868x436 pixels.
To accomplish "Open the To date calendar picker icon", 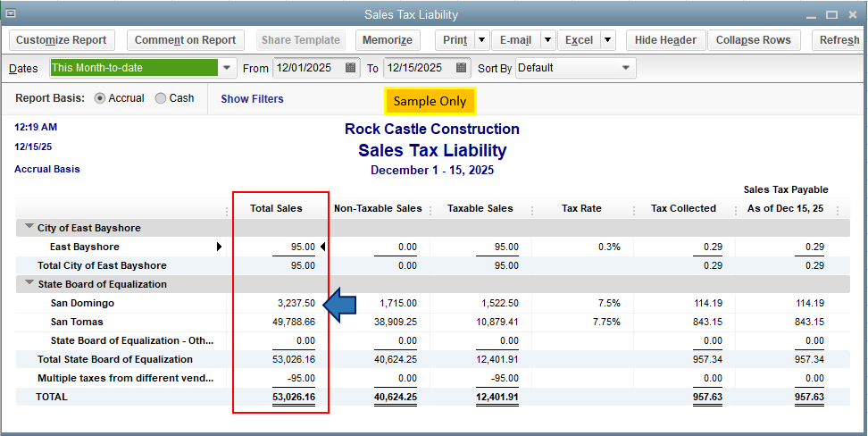I will pyautogui.click(x=462, y=68).
